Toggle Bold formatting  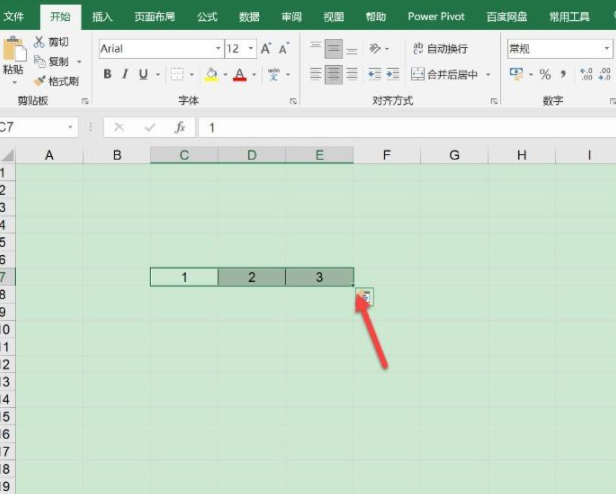(107, 74)
